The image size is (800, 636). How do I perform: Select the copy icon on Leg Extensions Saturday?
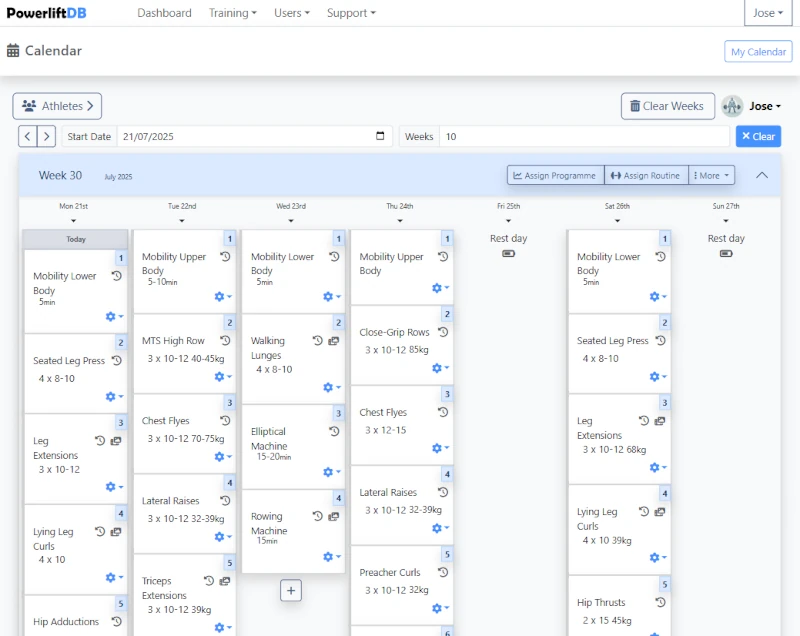pos(658,422)
